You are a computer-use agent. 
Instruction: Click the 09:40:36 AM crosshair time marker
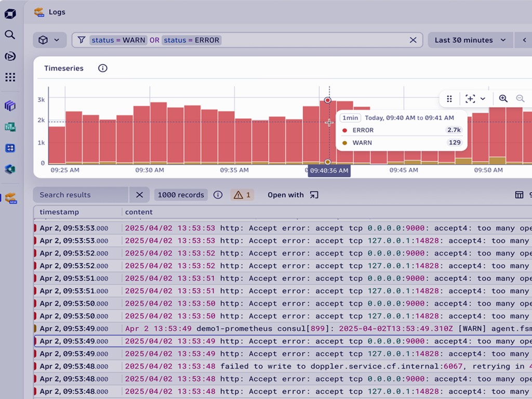click(329, 170)
